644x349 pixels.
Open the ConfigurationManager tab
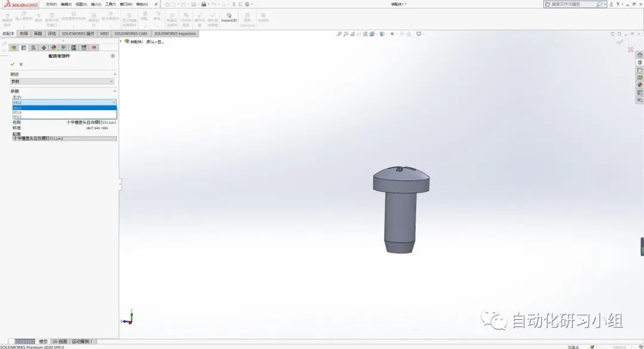33,48
